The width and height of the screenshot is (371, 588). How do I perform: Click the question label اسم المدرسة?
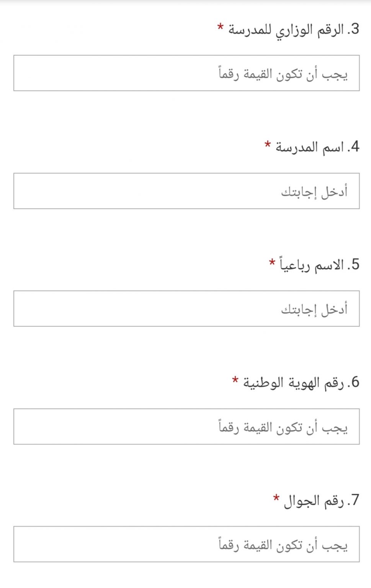click(x=309, y=147)
